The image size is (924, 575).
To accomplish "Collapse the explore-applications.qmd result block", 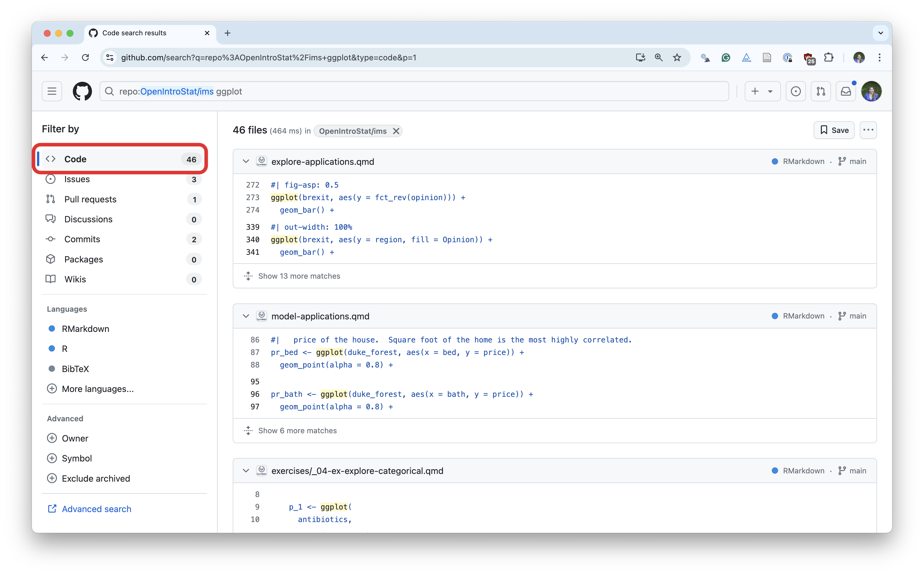I will coord(246,161).
